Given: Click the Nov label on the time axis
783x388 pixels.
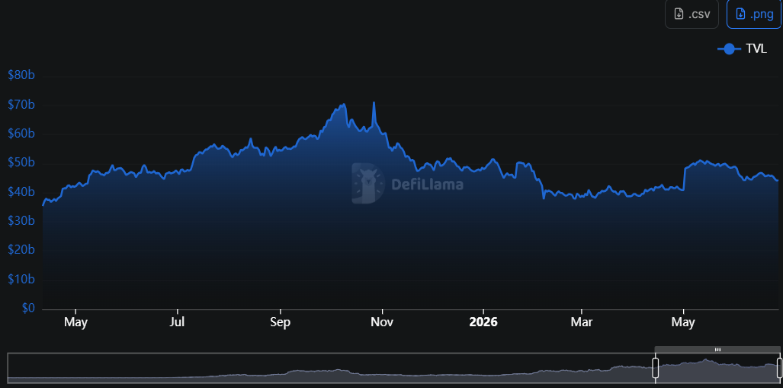Looking at the screenshot, I should coord(382,323).
